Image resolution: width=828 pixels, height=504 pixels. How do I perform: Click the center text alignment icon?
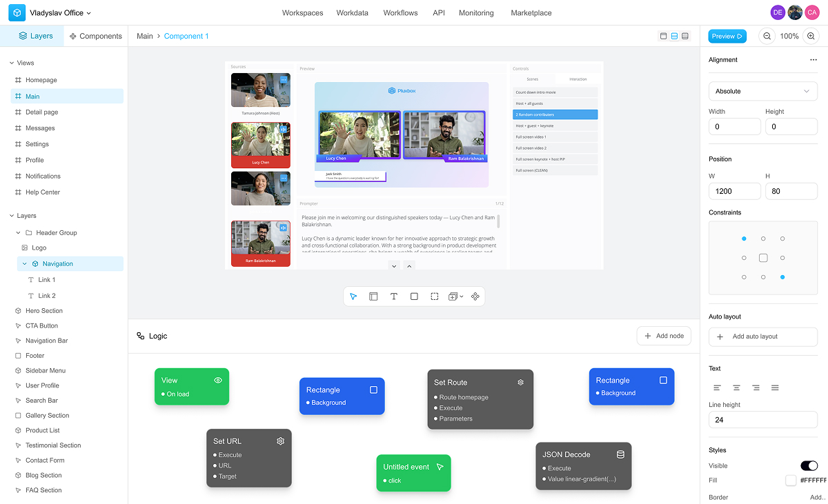pyautogui.click(x=736, y=388)
